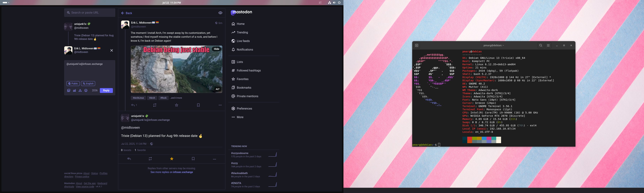The width and height of the screenshot is (644, 193).
Task: Open the English language dropdown
Action: pyautogui.click(x=88, y=84)
